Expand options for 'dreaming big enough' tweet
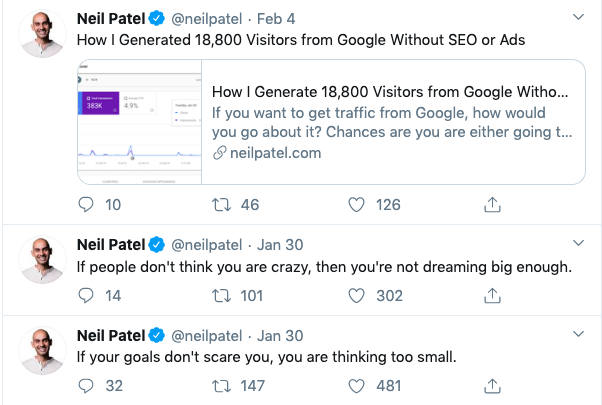The image size is (602, 405). point(578,243)
